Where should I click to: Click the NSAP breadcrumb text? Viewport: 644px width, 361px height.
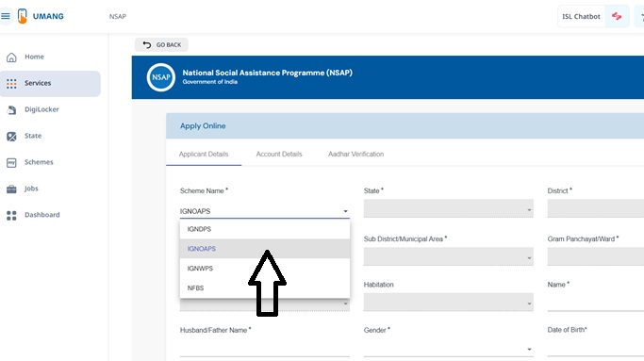[x=118, y=16]
